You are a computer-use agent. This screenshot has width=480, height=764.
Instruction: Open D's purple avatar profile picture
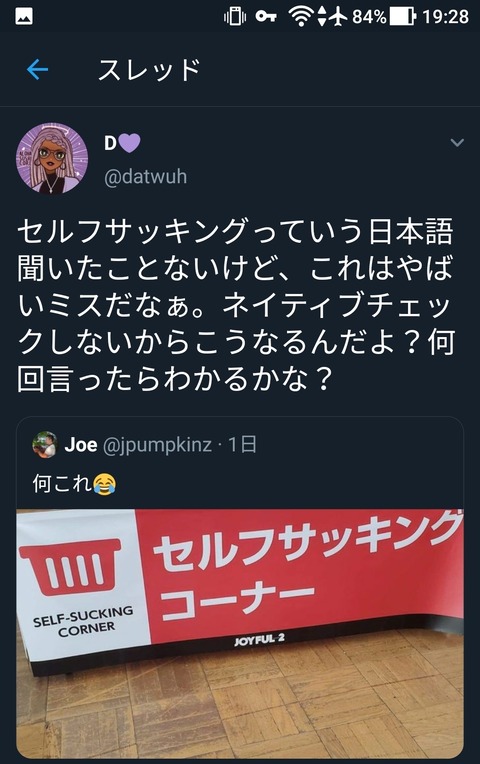[x=52, y=158]
